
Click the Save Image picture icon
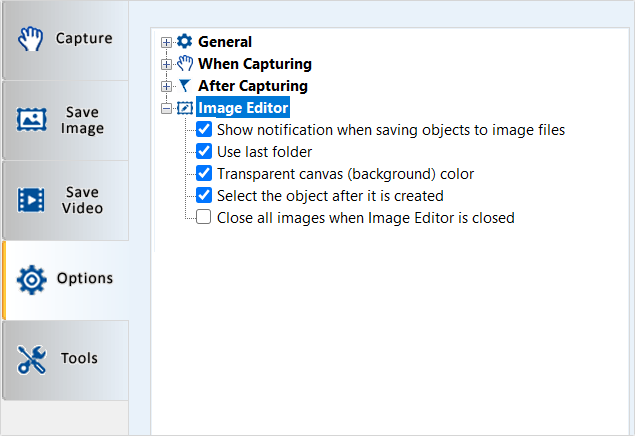[32, 120]
